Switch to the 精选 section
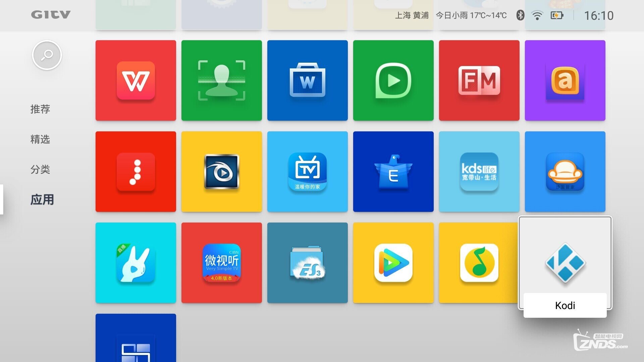644x362 pixels. click(40, 139)
